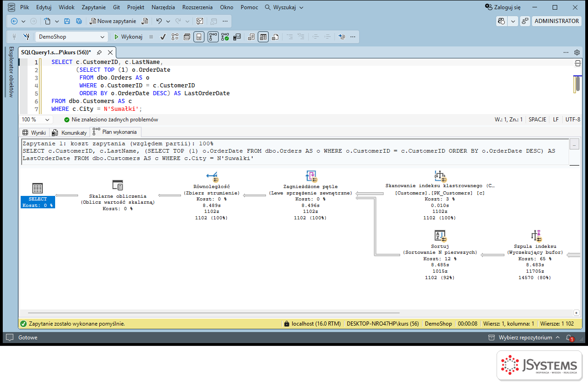Pin the SQLQuery1 tab with the pushpin
Viewport: 588px width, 384px height.
pyautogui.click(x=99, y=52)
